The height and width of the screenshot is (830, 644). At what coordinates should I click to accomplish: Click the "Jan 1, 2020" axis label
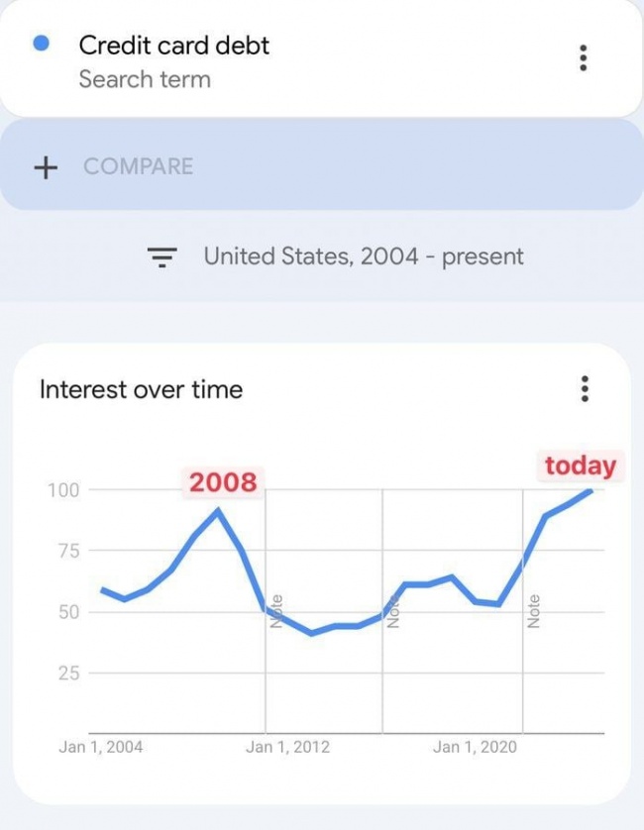(475, 747)
